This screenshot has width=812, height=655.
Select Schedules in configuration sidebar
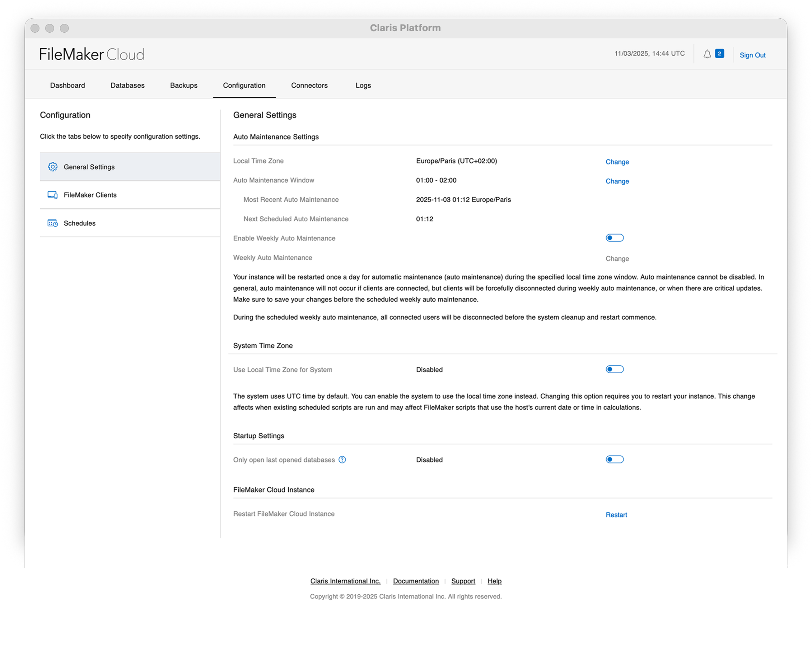click(80, 223)
